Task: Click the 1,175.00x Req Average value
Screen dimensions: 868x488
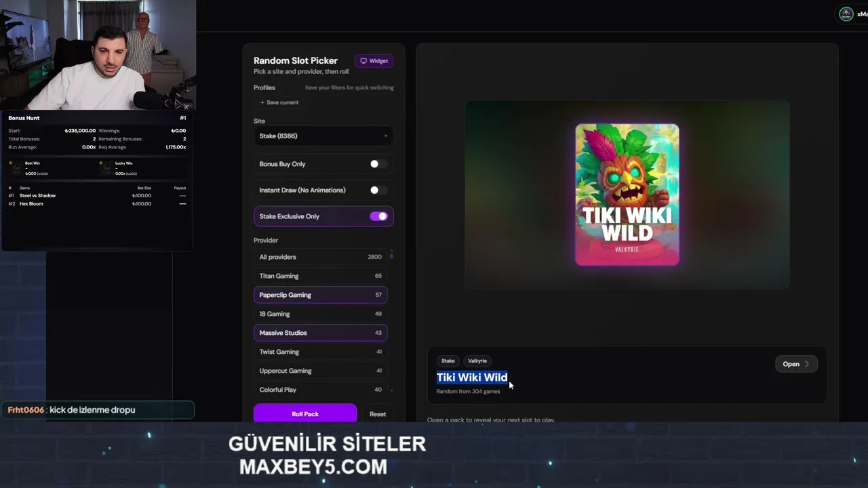Action: [x=176, y=147]
